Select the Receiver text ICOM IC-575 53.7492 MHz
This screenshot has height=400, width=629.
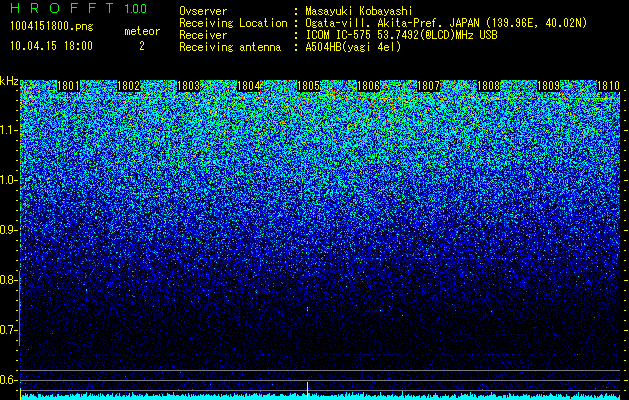point(401,35)
